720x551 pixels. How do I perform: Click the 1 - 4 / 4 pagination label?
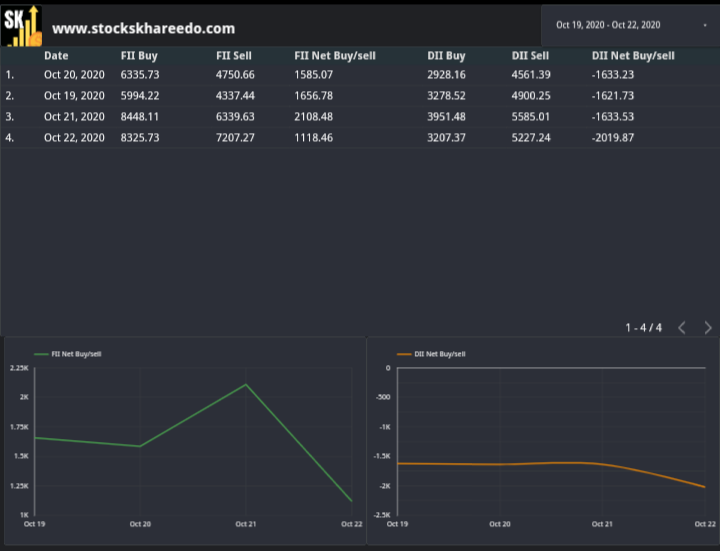[643, 327]
